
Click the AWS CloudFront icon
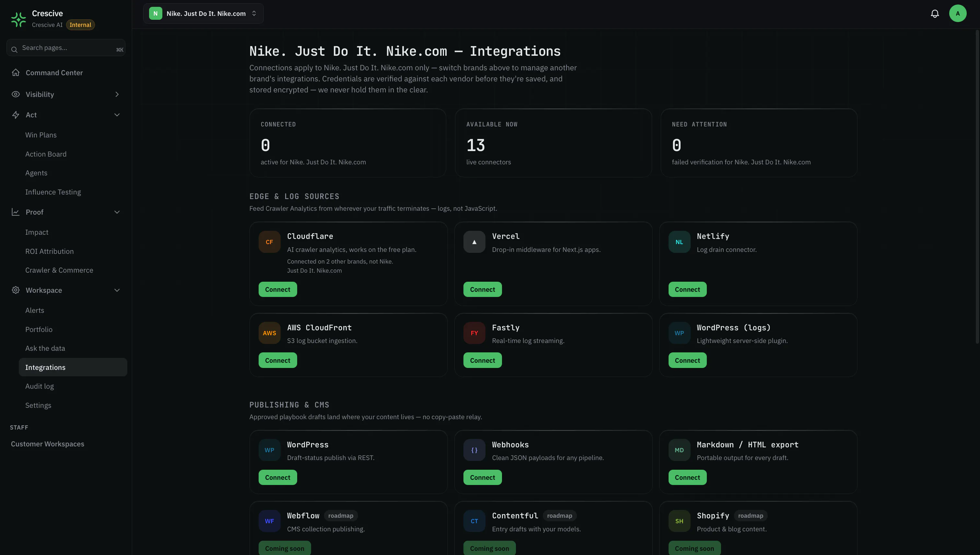point(269,333)
